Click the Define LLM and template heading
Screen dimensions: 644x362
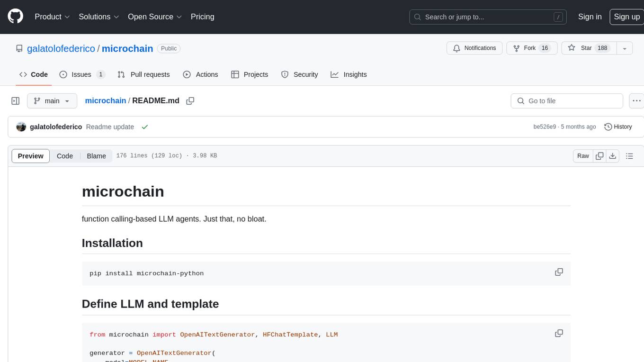tap(150, 304)
